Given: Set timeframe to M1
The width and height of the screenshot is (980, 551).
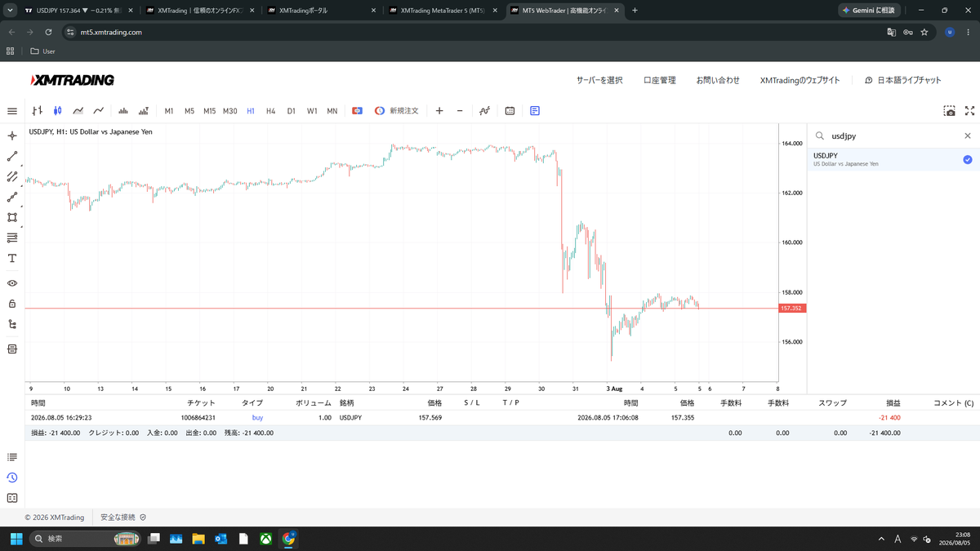Looking at the screenshot, I should 169,111.
